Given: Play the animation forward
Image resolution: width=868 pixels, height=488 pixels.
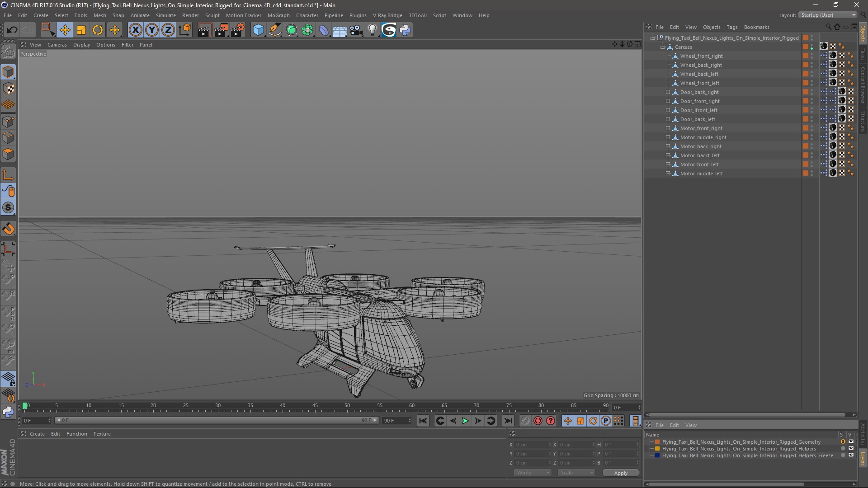Looking at the screenshot, I should (x=465, y=421).
